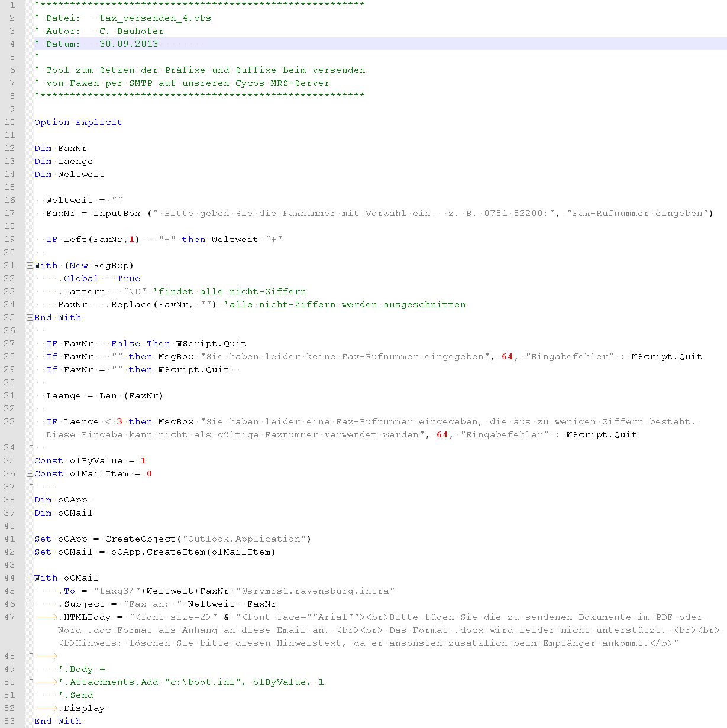Collapse the fold at 'Const olMailItem' line
727x728 pixels.
point(30,474)
